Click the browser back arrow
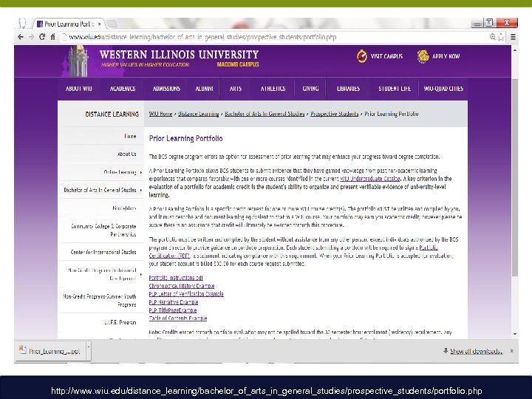 [21, 37]
